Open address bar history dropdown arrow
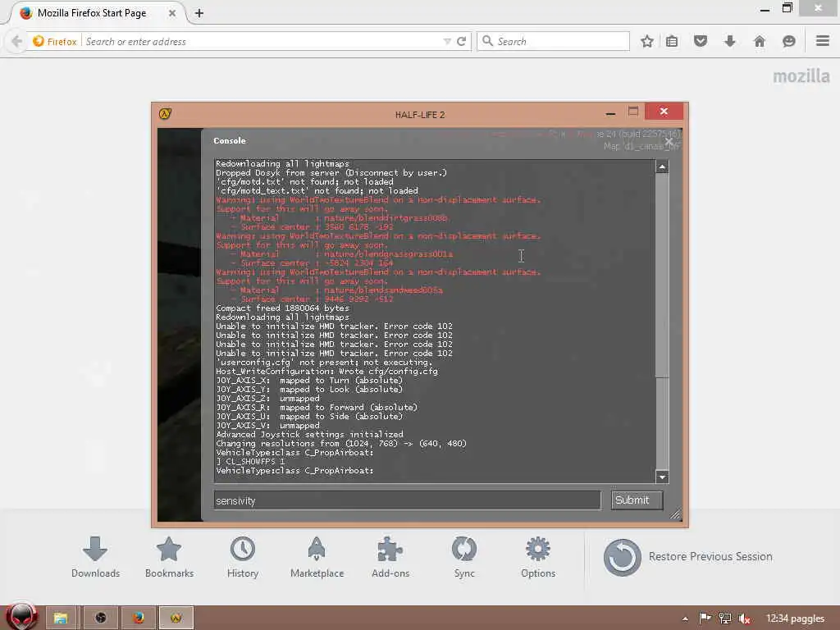The width and height of the screenshot is (840, 630). coord(447,41)
